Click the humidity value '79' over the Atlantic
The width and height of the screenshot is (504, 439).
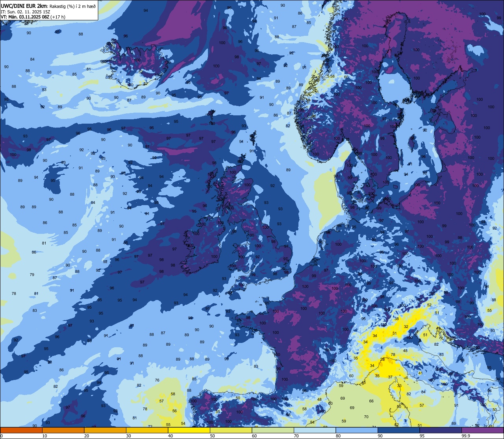[x=32, y=274]
